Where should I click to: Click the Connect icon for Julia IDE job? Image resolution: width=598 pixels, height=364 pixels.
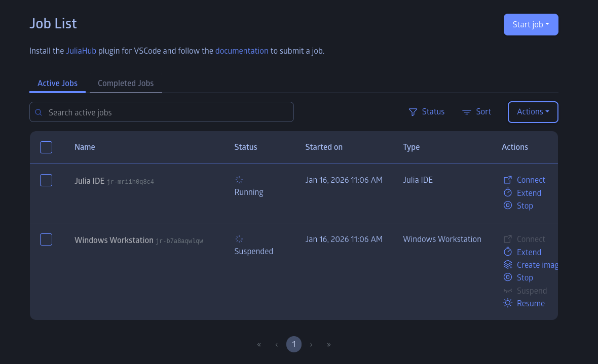[x=507, y=180]
